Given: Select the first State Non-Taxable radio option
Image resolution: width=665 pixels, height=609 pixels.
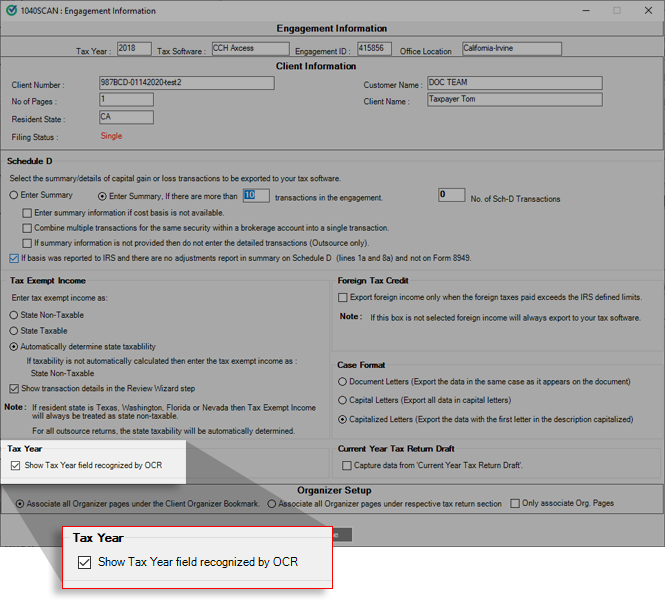Looking at the screenshot, I should pos(14,315).
